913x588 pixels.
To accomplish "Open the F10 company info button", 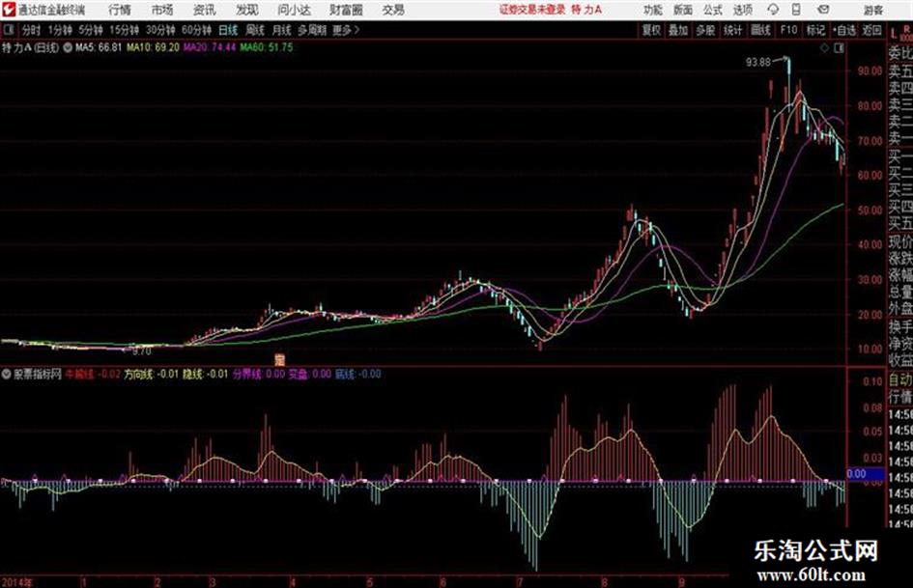I will click(x=788, y=30).
